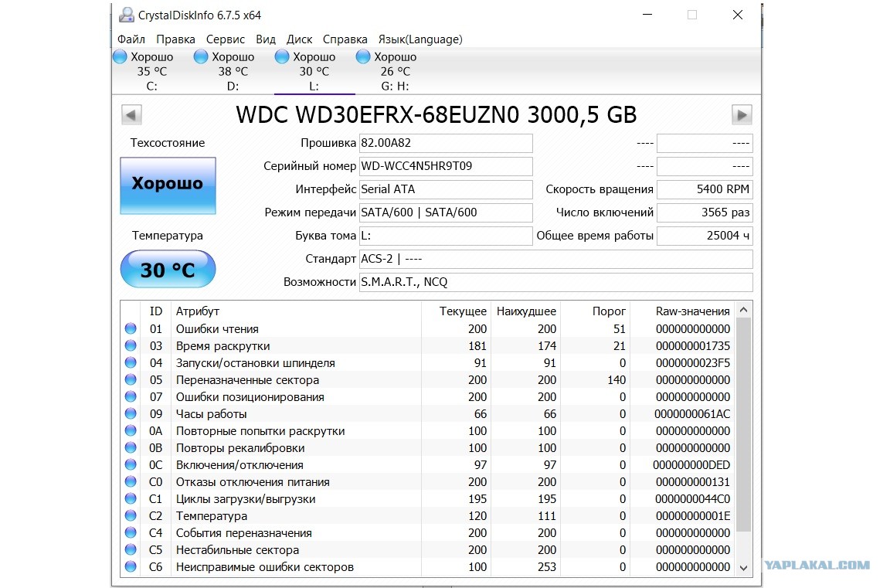This screenshot has height=588, width=890.
Task: Click the Хорошо 26 °C label for G: H:
Action: tap(396, 64)
